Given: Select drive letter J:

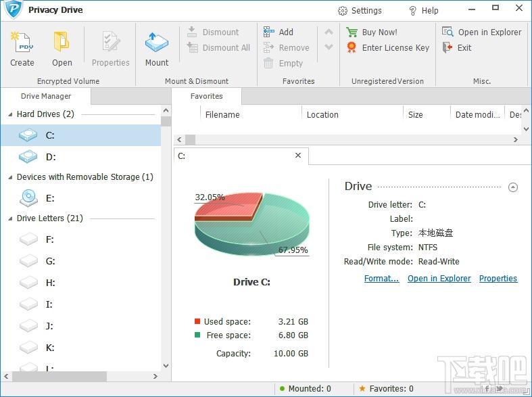Looking at the screenshot, I should pyautogui.click(x=80, y=326).
